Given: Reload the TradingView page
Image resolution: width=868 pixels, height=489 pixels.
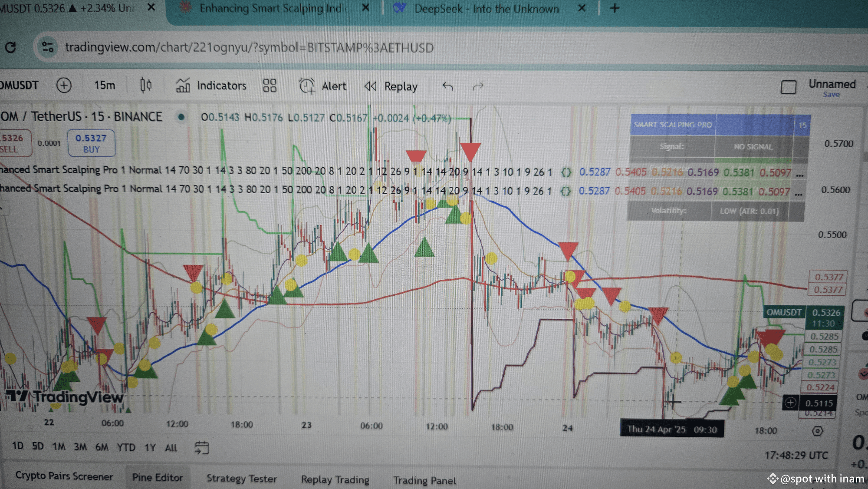Looking at the screenshot, I should point(10,47).
